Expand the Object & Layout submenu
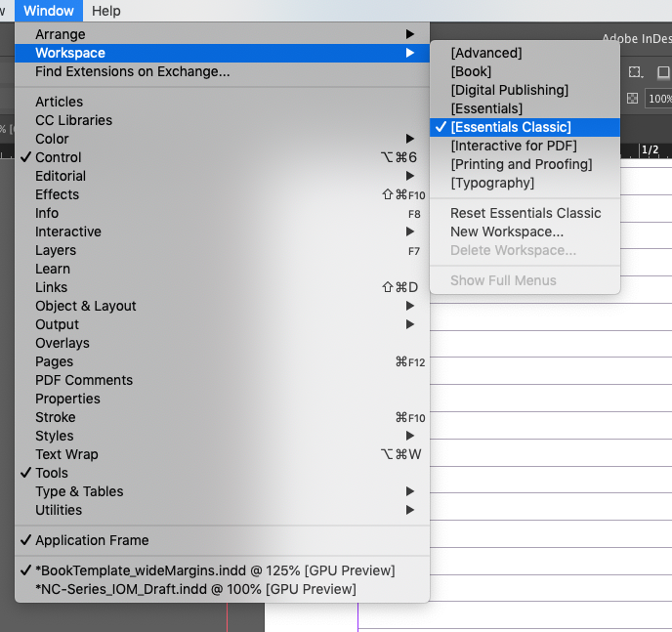Screen dimensions: 672x632 (x=222, y=306)
